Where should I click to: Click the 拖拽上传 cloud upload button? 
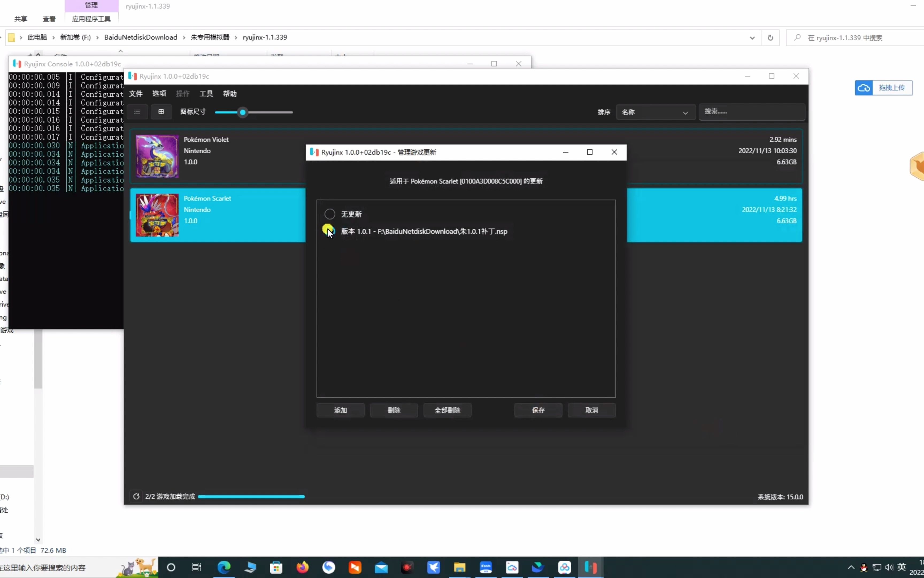(x=884, y=88)
